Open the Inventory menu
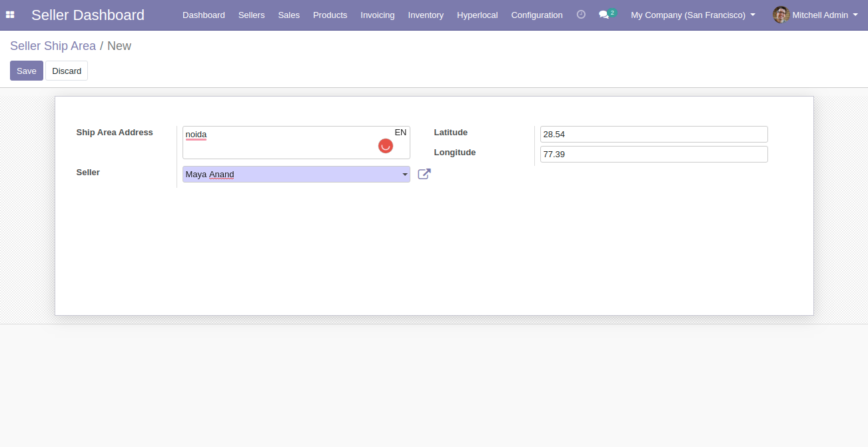Image resolution: width=868 pixels, height=447 pixels. click(426, 15)
